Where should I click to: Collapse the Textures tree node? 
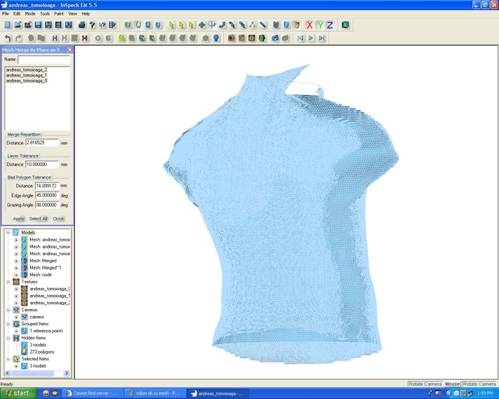(8, 282)
